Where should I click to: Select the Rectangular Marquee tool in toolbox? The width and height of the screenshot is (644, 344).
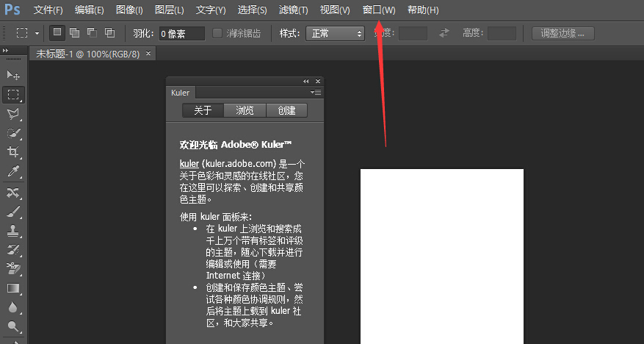pos(13,95)
